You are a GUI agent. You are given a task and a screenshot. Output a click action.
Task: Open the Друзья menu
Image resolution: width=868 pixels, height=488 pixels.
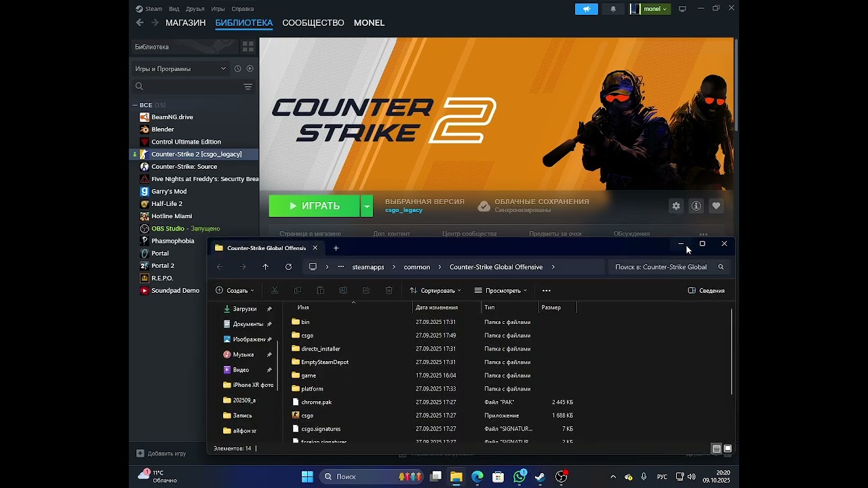click(x=195, y=9)
